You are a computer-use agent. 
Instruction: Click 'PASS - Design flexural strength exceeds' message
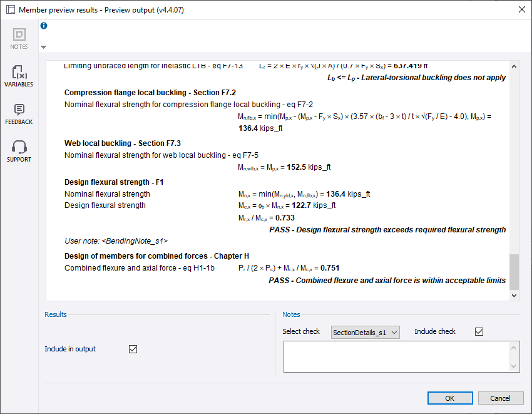pos(387,230)
